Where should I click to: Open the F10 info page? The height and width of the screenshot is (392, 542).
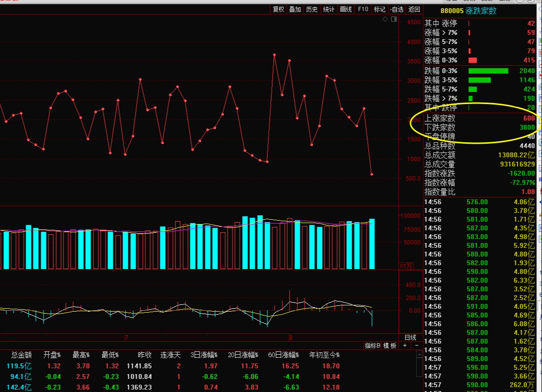coord(363,9)
